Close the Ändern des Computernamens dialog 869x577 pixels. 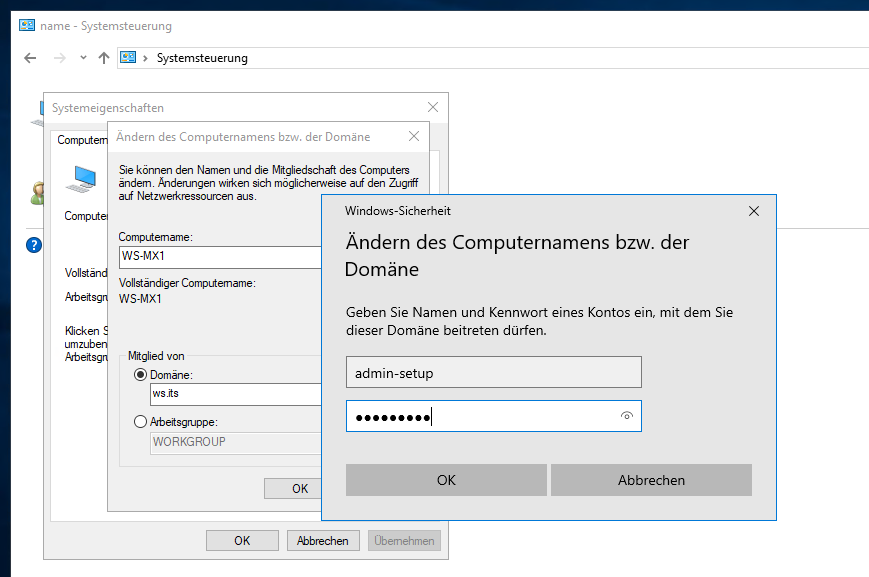tap(413, 136)
